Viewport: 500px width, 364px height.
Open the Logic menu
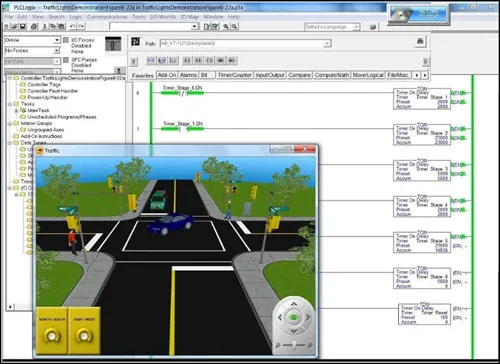[x=76, y=17]
